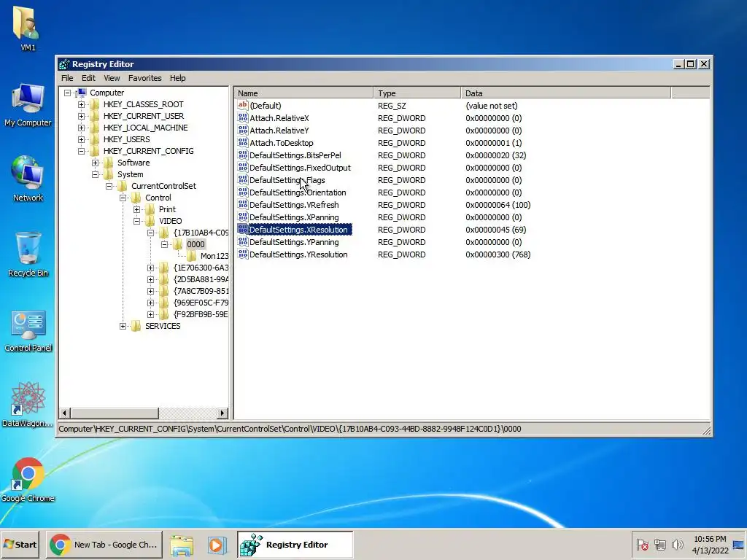
Task: Open Control Panel desktop icon
Action: pyautogui.click(x=28, y=331)
